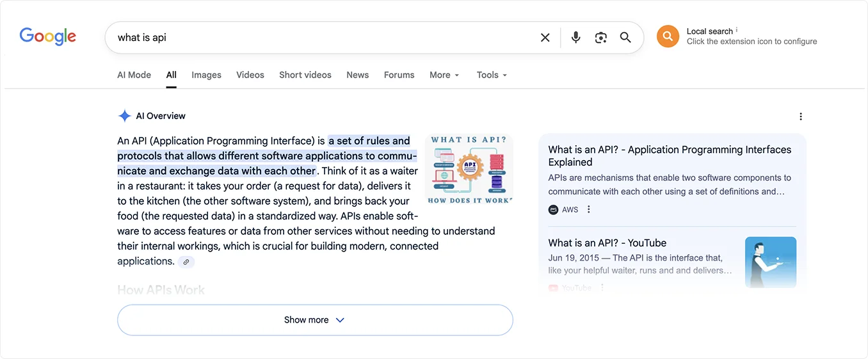Image resolution: width=868 pixels, height=359 pixels.
Task: Click the 'AI Overview' heading text
Action: (x=161, y=116)
